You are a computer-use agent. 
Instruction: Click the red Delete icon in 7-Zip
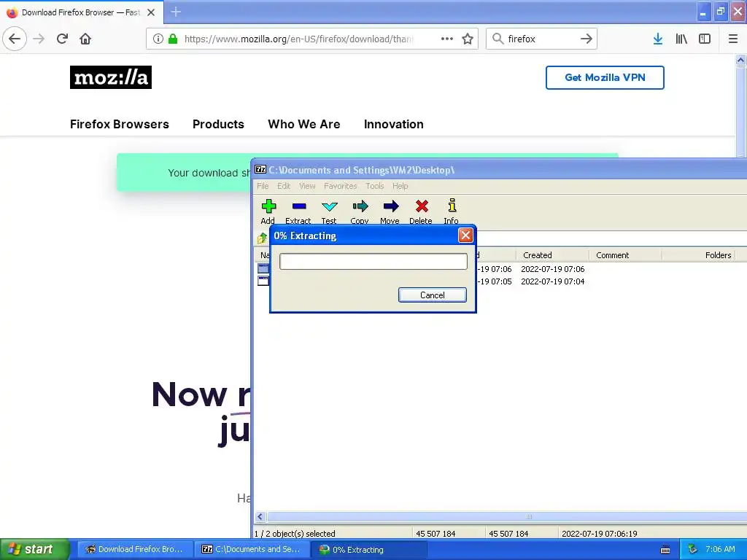(422, 206)
